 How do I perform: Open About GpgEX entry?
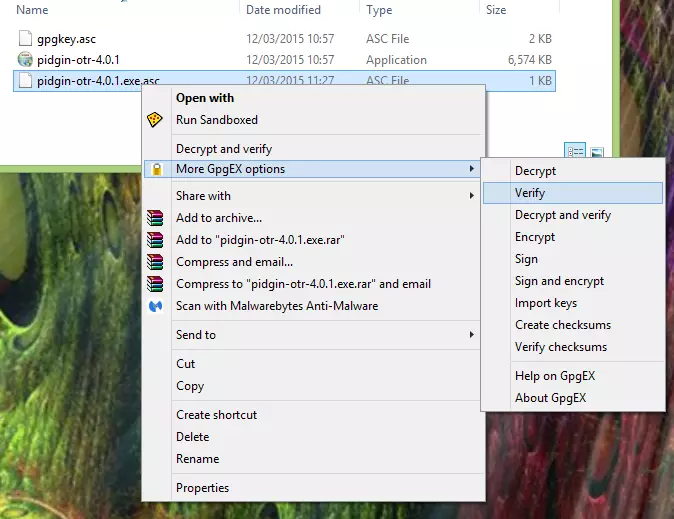[x=550, y=398]
